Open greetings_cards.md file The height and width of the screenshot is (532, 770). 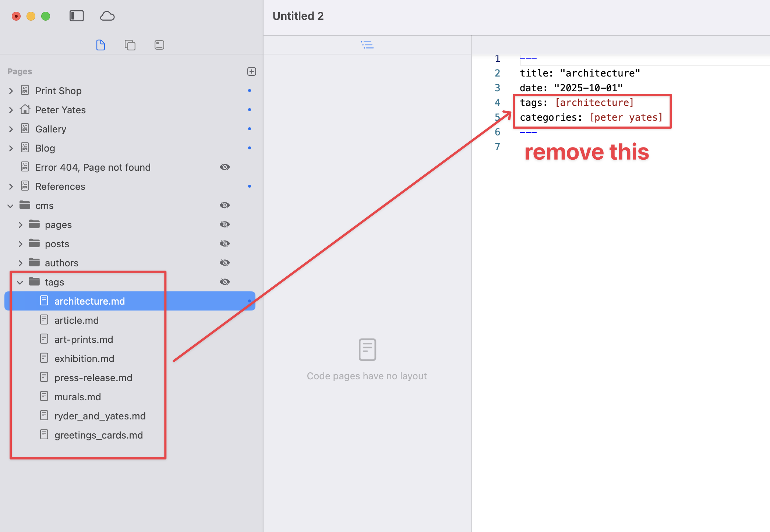[98, 435]
